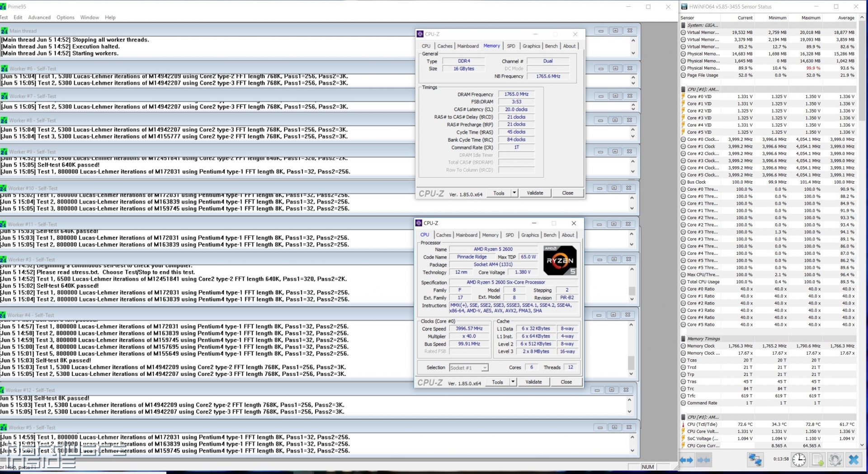Click the HWiNFO shrink columns arrows icon
Image resolution: width=868 pixels, height=474 pixels.
pos(703,460)
